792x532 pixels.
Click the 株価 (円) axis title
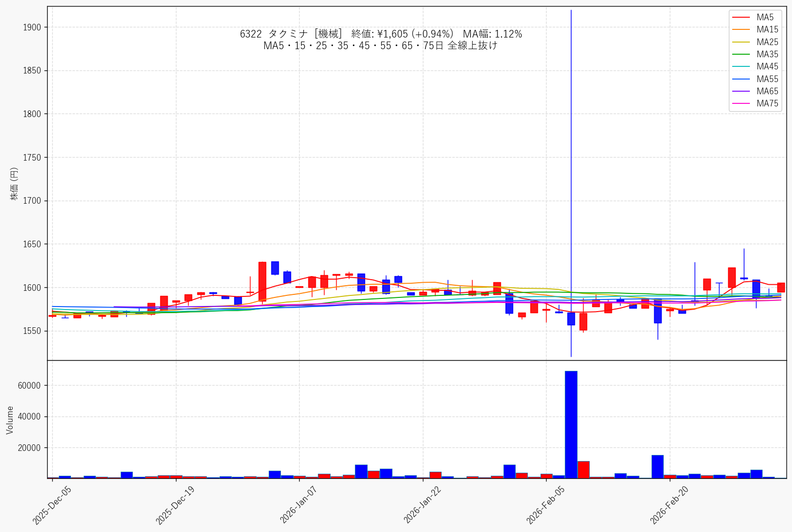tap(14, 183)
